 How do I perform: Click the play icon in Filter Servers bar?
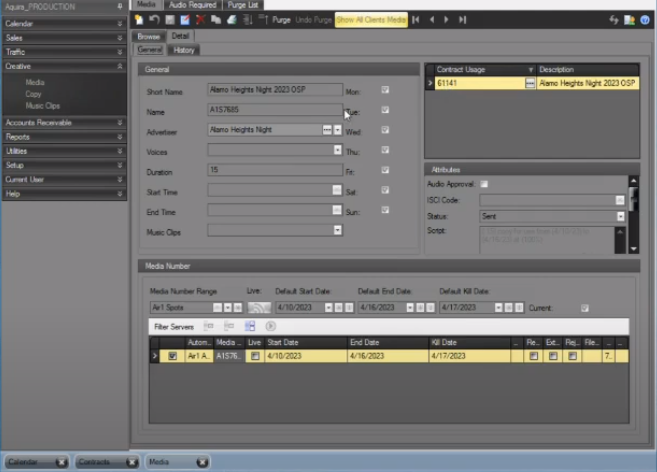(x=270, y=326)
